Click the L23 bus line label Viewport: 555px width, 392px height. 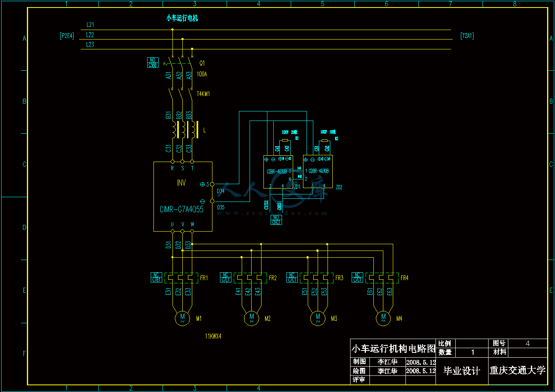90,45
